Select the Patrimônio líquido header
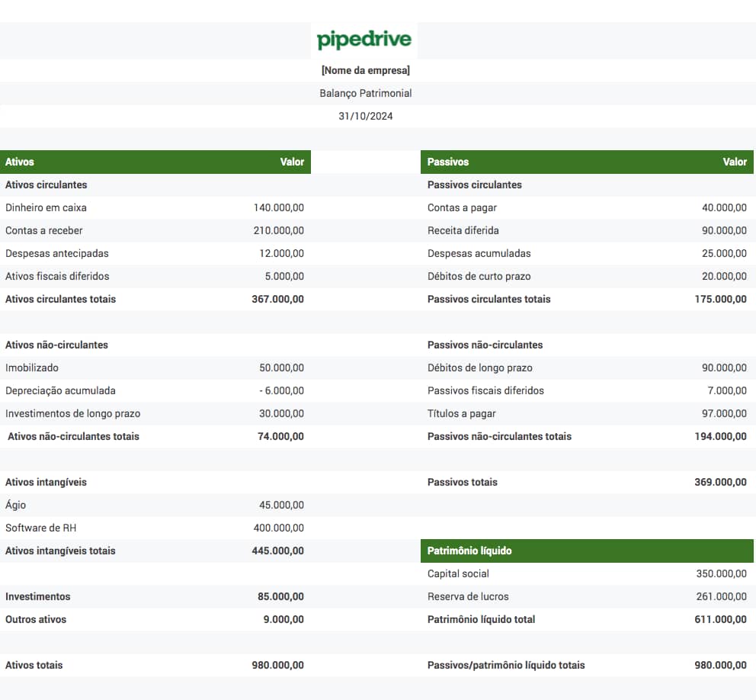Image resolution: width=756 pixels, height=700 pixels. [x=587, y=551]
